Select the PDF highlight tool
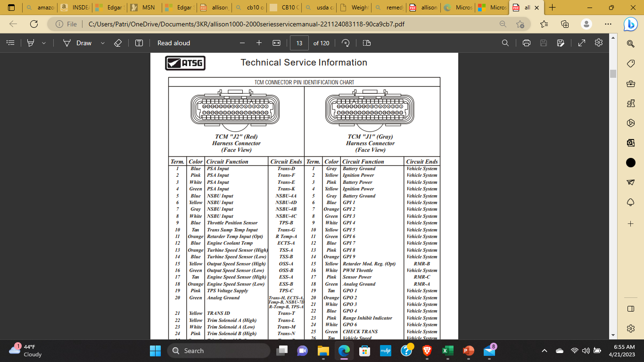Image resolution: width=644 pixels, height=362 pixels. [x=31, y=43]
